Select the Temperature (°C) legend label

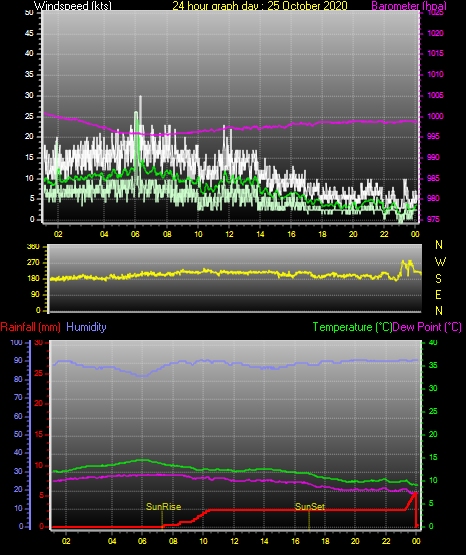pyautogui.click(x=352, y=327)
